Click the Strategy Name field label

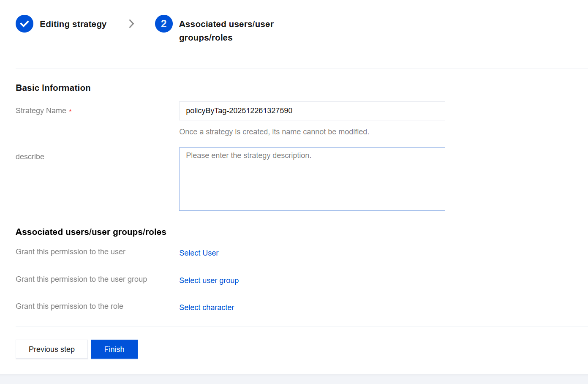click(x=41, y=111)
